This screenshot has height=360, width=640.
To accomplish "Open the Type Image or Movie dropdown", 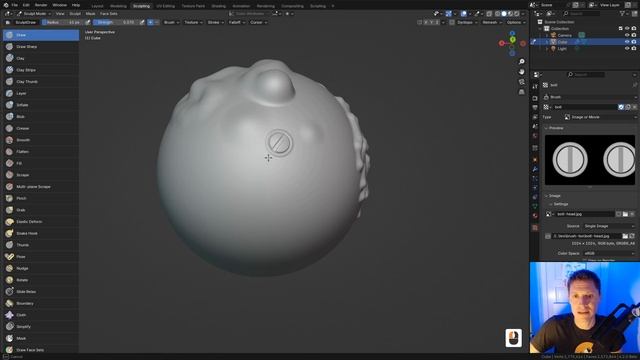I will 600,117.
